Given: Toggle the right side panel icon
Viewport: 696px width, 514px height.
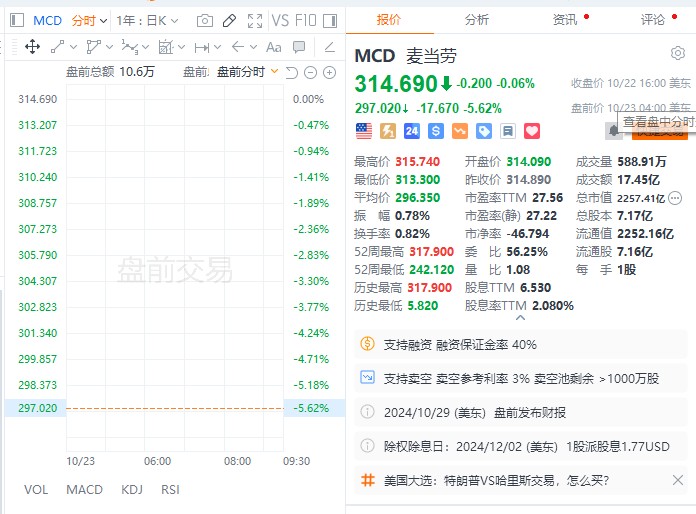Looking at the screenshot, I should [x=330, y=20].
